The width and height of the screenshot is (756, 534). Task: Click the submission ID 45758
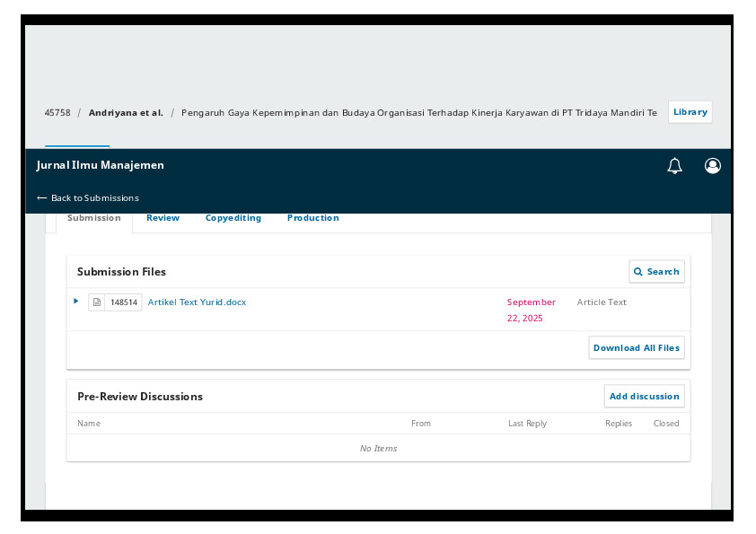[x=57, y=113]
